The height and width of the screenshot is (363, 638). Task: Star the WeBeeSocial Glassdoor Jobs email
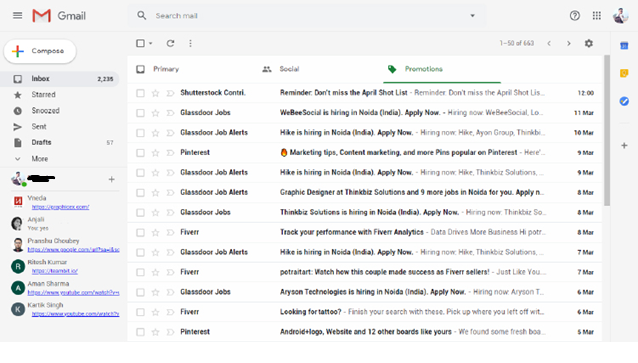(155, 113)
